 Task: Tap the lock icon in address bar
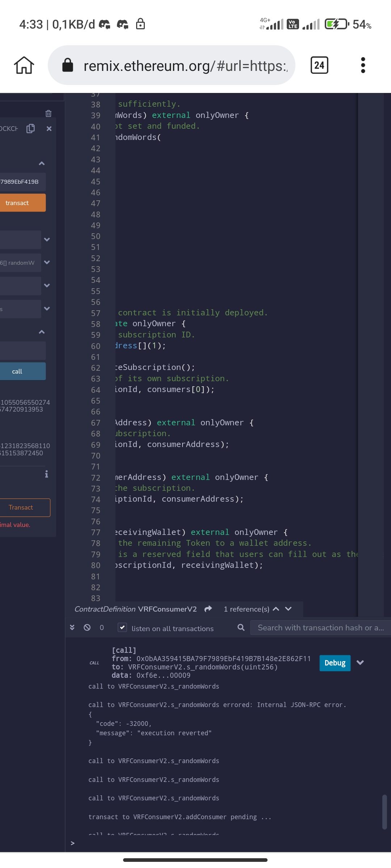(x=68, y=65)
